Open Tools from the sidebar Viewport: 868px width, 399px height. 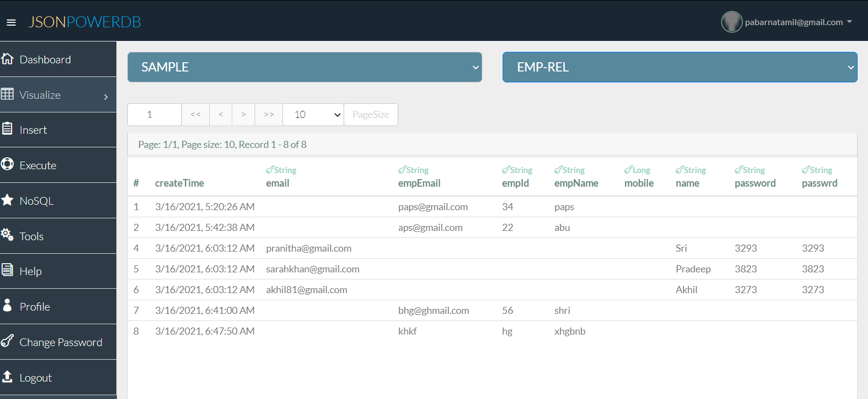click(58, 236)
